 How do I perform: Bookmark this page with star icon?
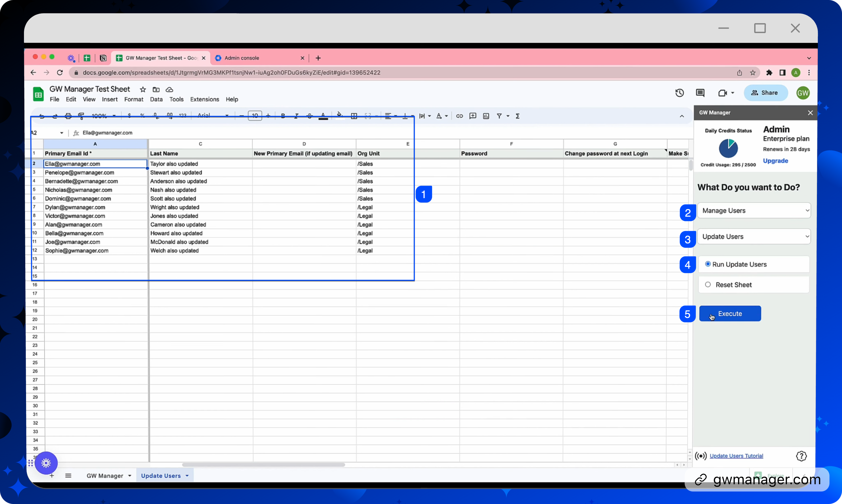753,73
